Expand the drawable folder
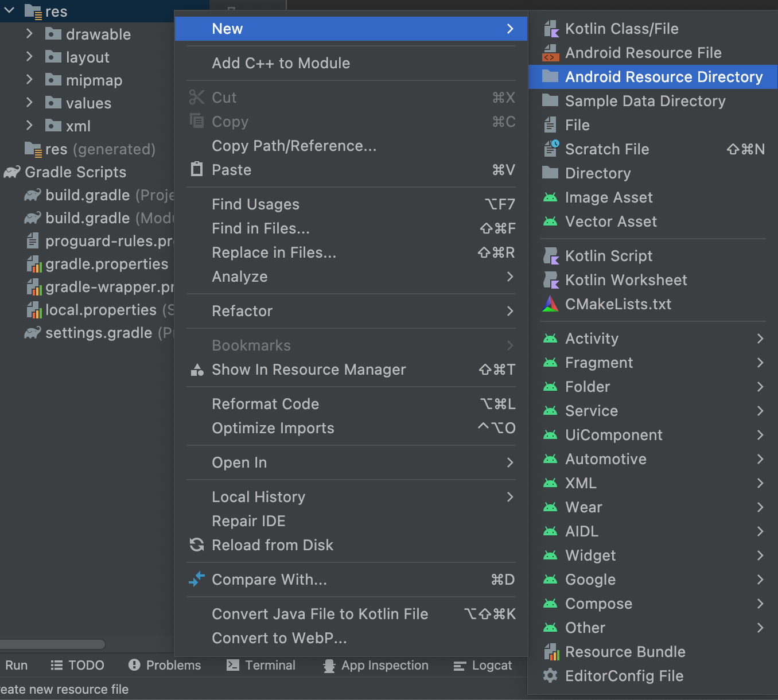Screen dimensions: 778x700 pyautogui.click(x=29, y=34)
